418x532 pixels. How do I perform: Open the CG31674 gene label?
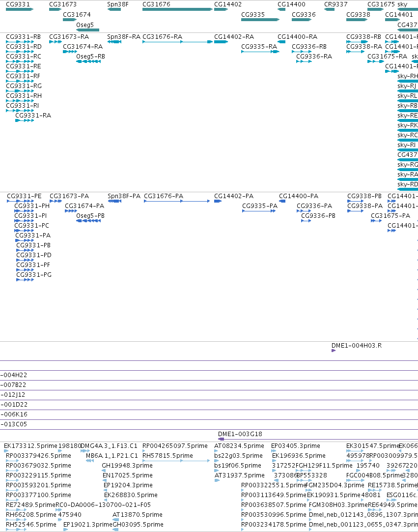[x=77, y=15]
